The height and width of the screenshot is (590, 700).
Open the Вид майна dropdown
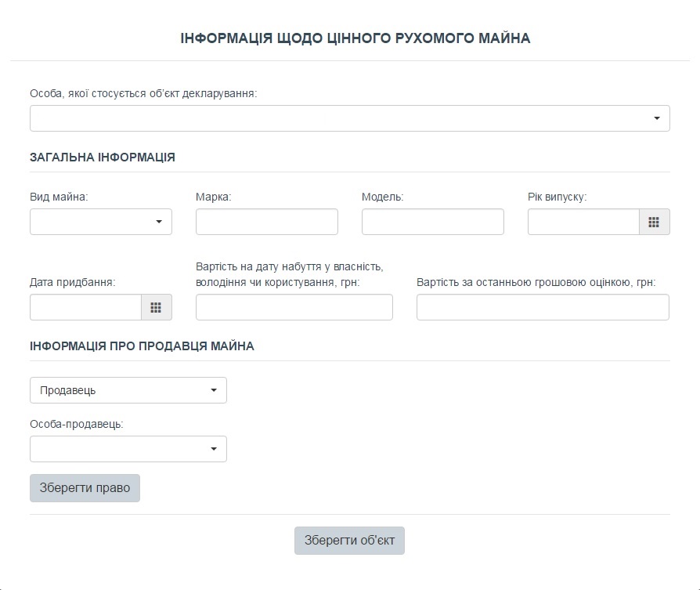pyautogui.click(x=100, y=222)
